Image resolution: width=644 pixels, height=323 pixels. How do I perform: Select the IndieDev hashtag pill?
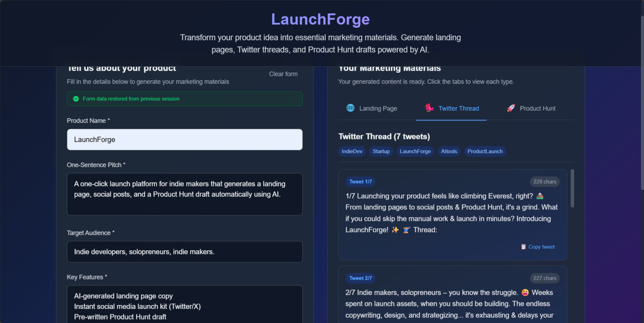point(351,151)
